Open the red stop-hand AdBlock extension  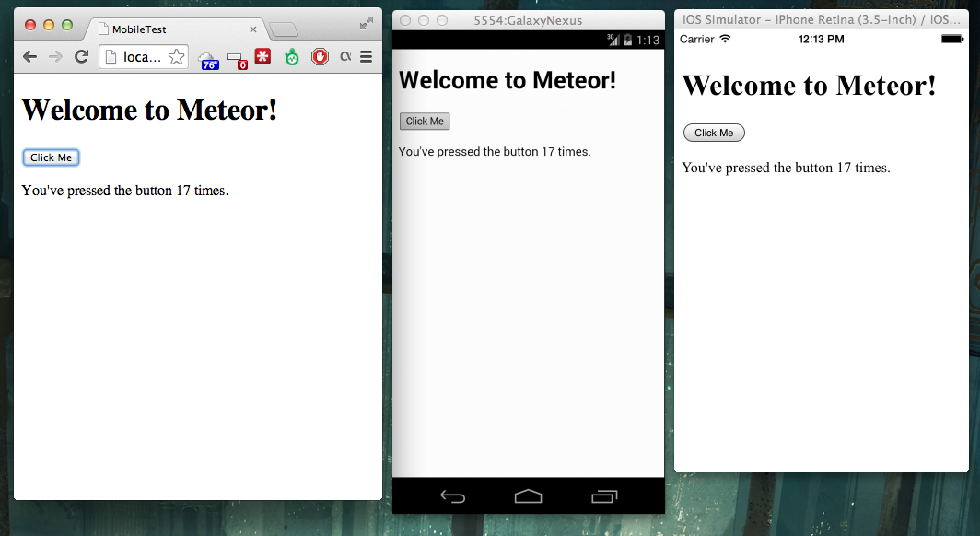click(x=320, y=57)
